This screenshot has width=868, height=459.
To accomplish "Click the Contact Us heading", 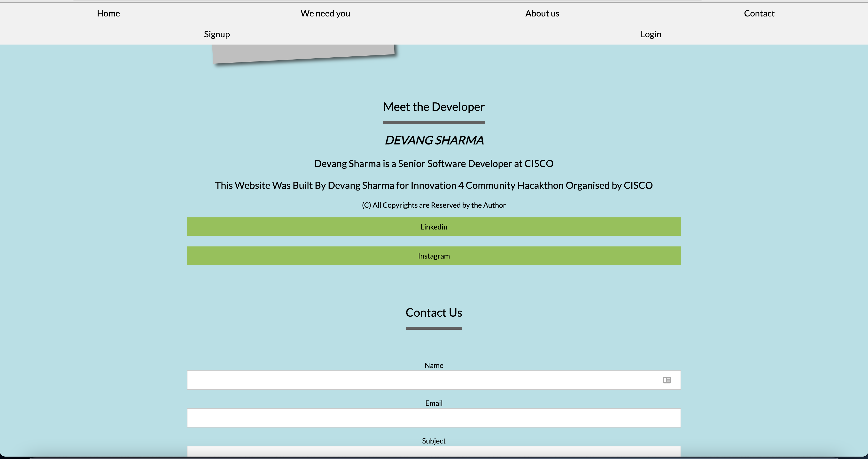I will point(434,313).
